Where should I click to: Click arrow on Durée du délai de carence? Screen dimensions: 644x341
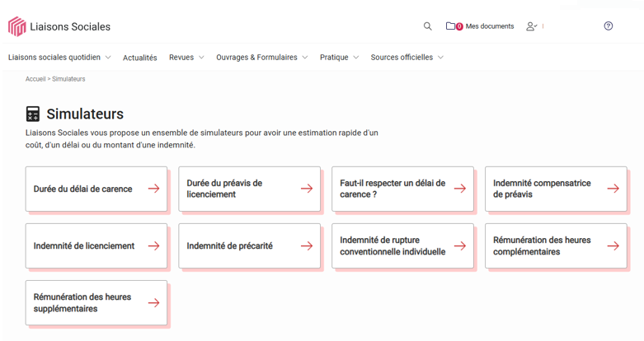[x=154, y=189]
